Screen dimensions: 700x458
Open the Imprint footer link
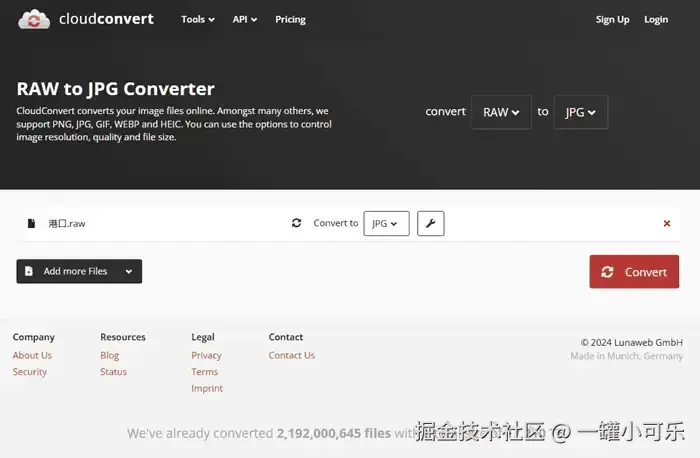tap(207, 388)
